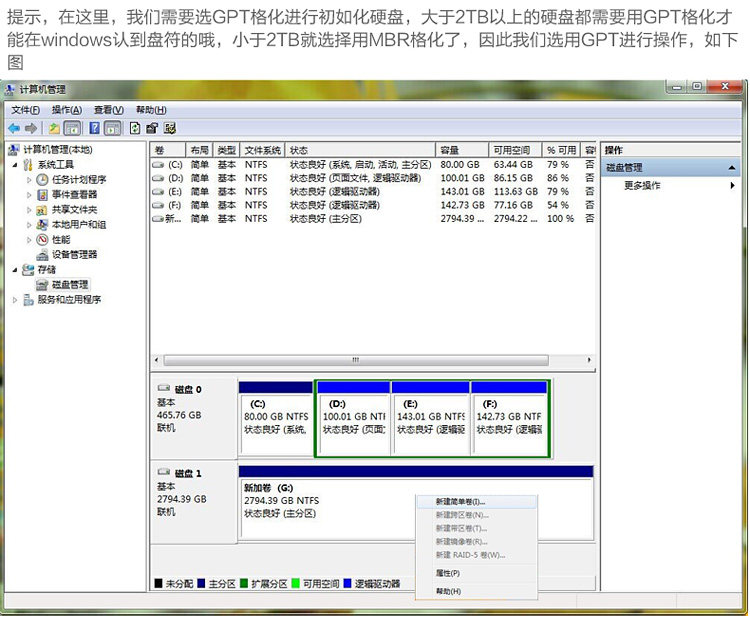The width and height of the screenshot is (750, 620).
Task: Expand 服务和应用程序 tree node
Action: pos(15,300)
